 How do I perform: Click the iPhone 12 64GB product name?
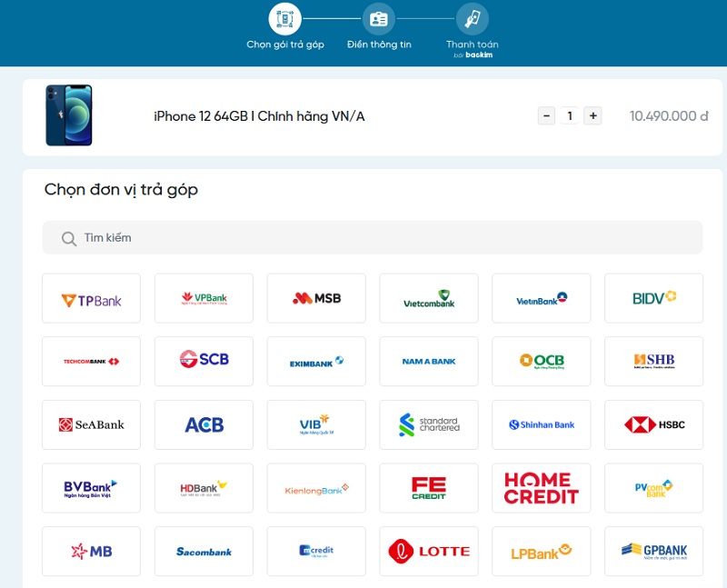click(259, 116)
